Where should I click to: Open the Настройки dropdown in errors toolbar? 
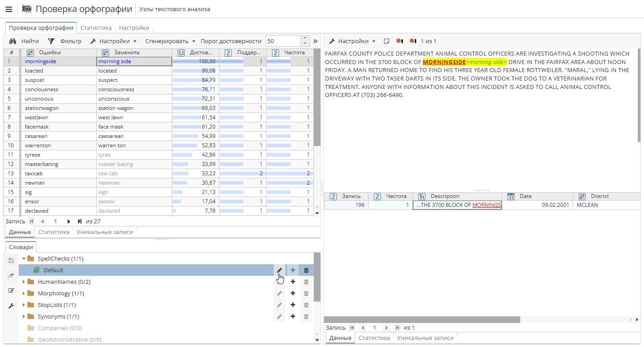click(113, 41)
